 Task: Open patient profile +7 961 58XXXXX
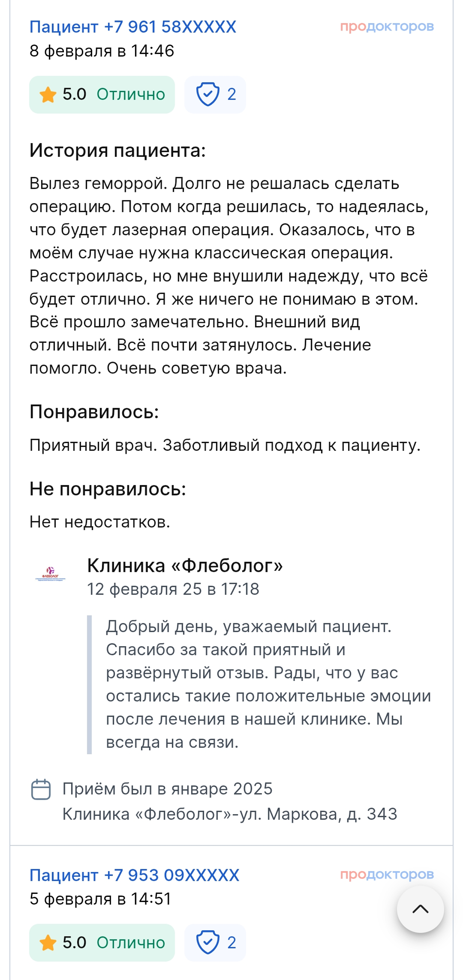click(x=133, y=27)
